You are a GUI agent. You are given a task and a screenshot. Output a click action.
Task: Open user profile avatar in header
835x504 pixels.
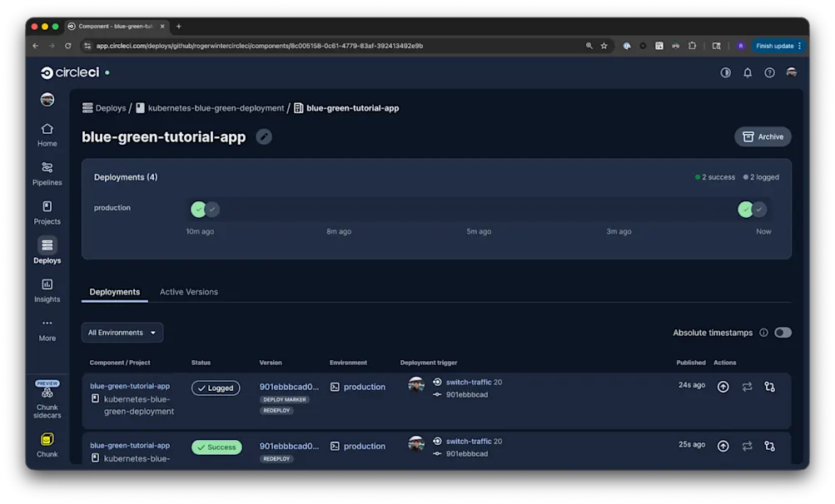[792, 72]
